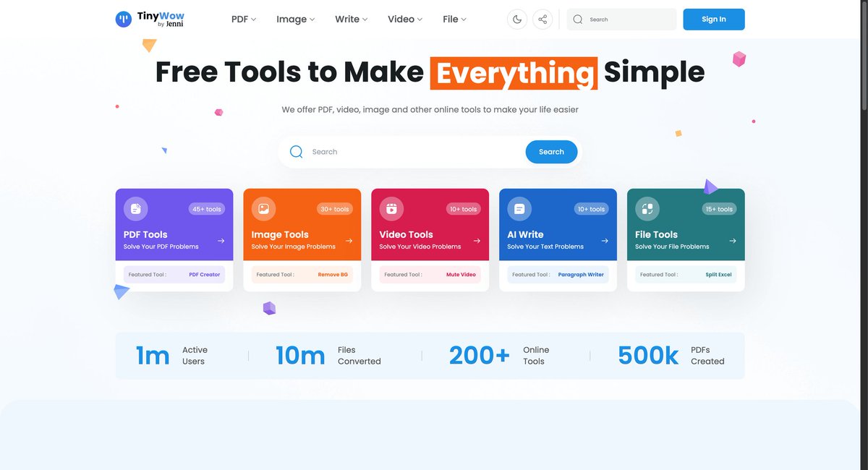Click the arrow on PDF Tools card

(221, 241)
